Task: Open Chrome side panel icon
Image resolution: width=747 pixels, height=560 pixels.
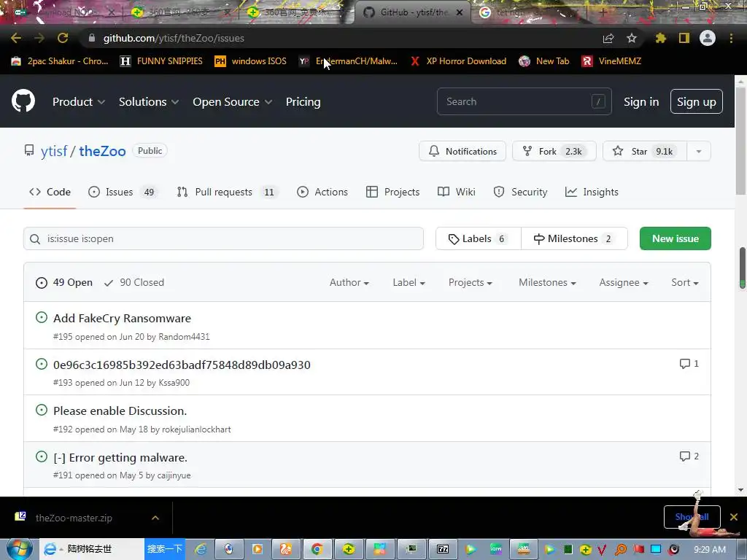Action: [684, 38]
